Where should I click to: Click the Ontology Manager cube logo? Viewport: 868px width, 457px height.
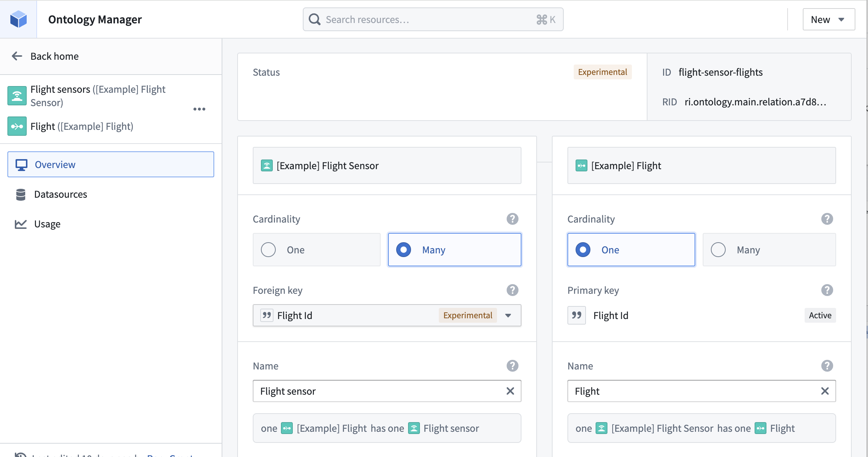(18, 19)
